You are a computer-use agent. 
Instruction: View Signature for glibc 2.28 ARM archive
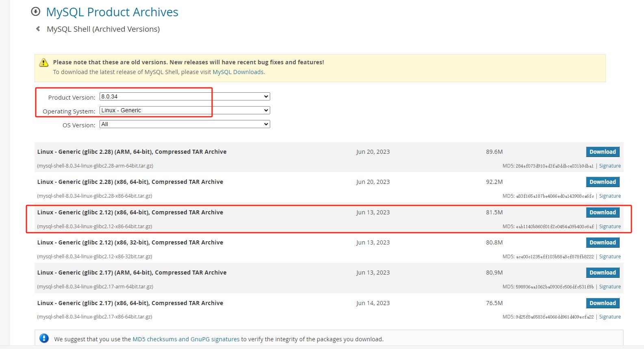[609, 166]
